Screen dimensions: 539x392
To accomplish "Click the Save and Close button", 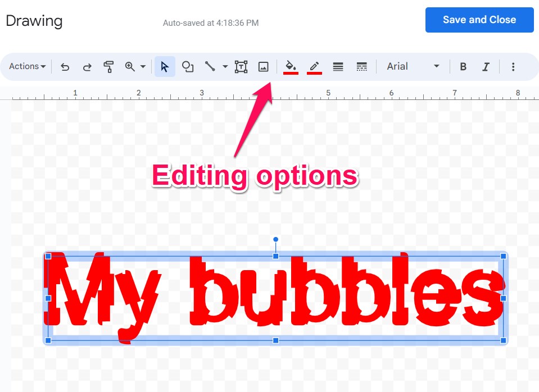I will (479, 20).
